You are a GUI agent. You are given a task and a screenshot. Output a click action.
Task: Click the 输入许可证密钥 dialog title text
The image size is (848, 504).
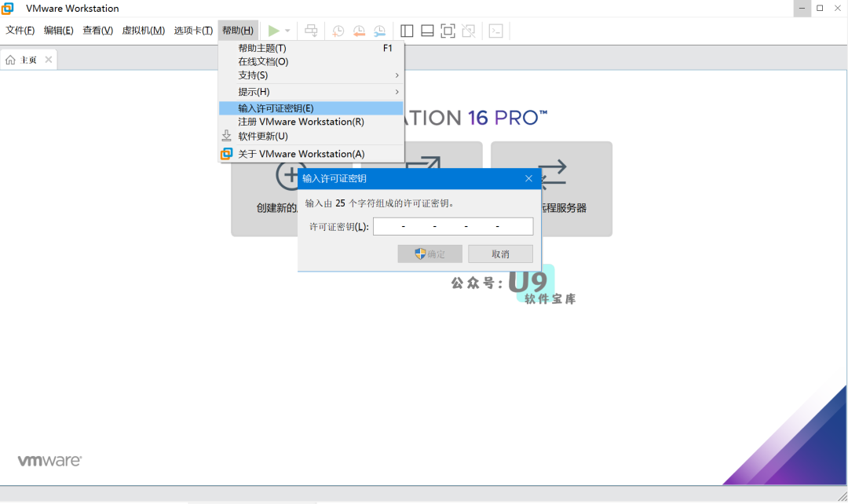pos(334,178)
